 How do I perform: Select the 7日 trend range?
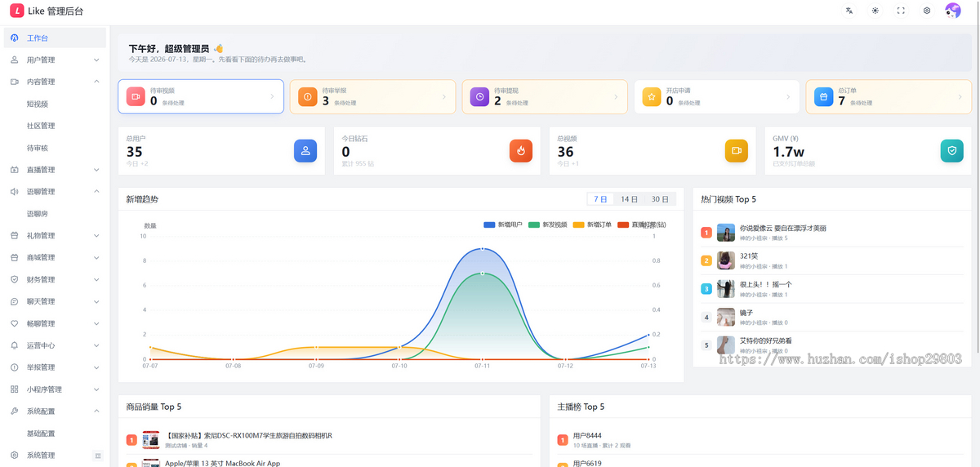pos(600,199)
